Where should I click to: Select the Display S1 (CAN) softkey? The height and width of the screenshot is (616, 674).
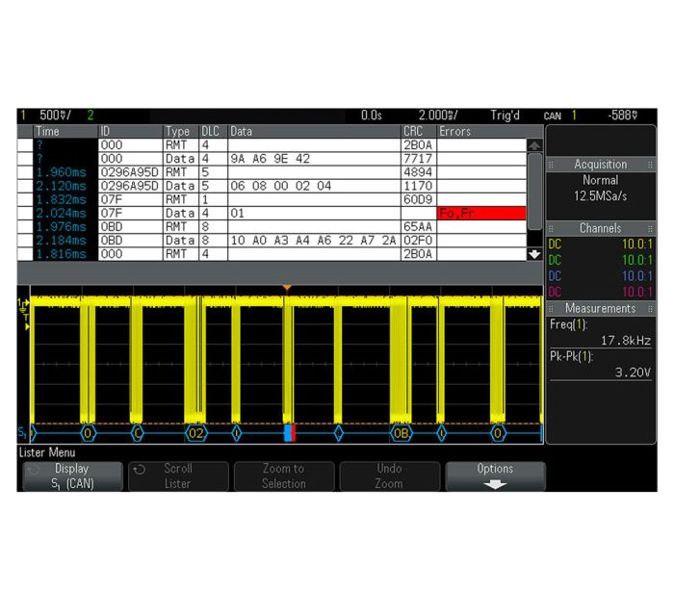(x=72, y=476)
